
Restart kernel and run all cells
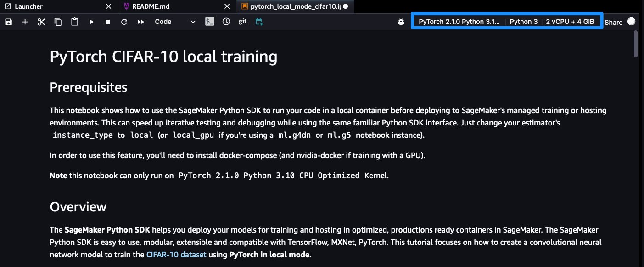pyautogui.click(x=140, y=22)
